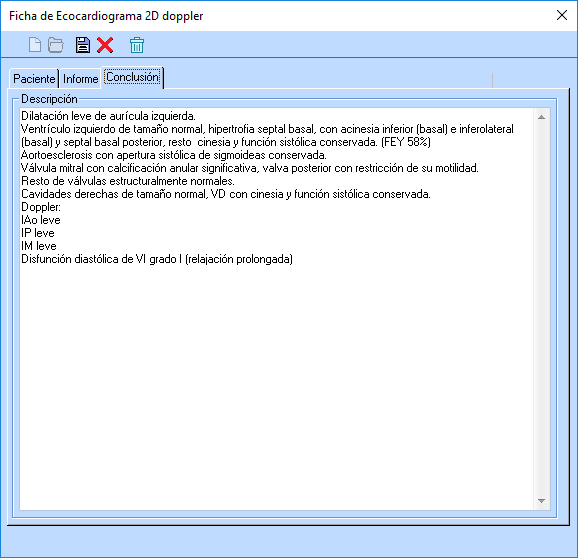Click the line starting with 'Disfunción diastólica de VI'
The width and height of the screenshot is (578, 558).
pyautogui.click(x=157, y=259)
